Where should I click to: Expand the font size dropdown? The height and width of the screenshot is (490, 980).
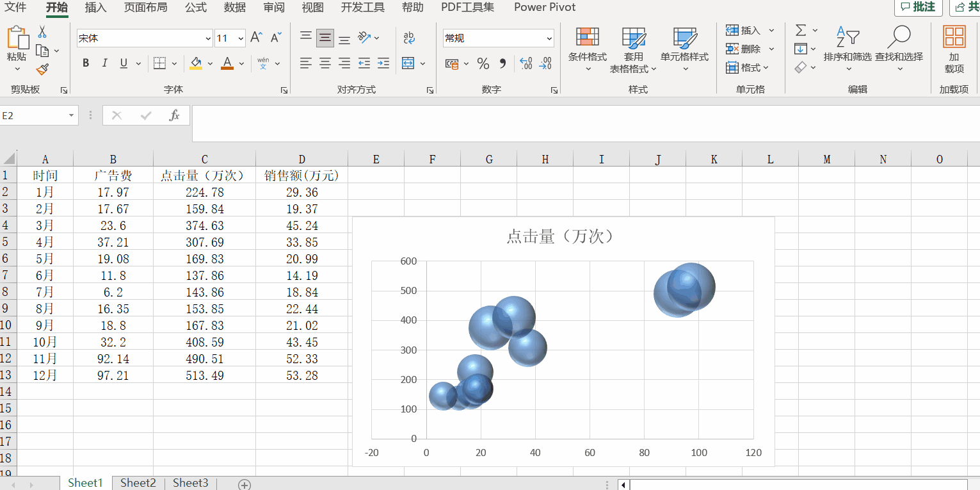pos(241,38)
